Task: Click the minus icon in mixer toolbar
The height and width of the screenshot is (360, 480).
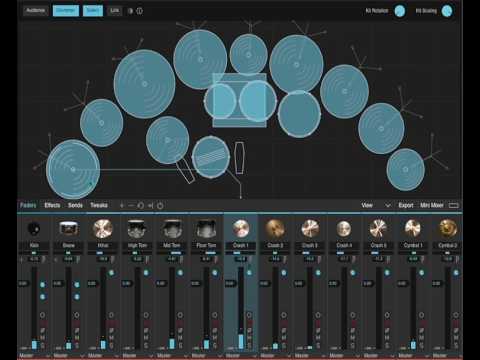Action: (131, 205)
